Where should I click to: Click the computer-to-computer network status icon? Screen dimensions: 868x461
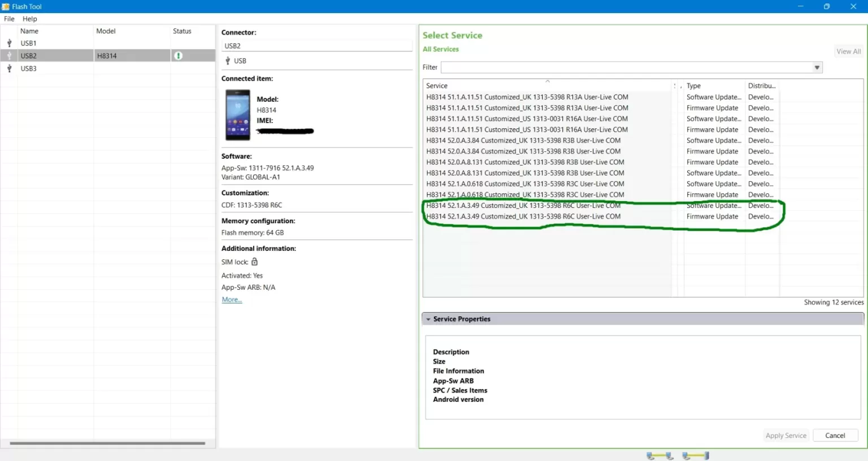(659, 455)
